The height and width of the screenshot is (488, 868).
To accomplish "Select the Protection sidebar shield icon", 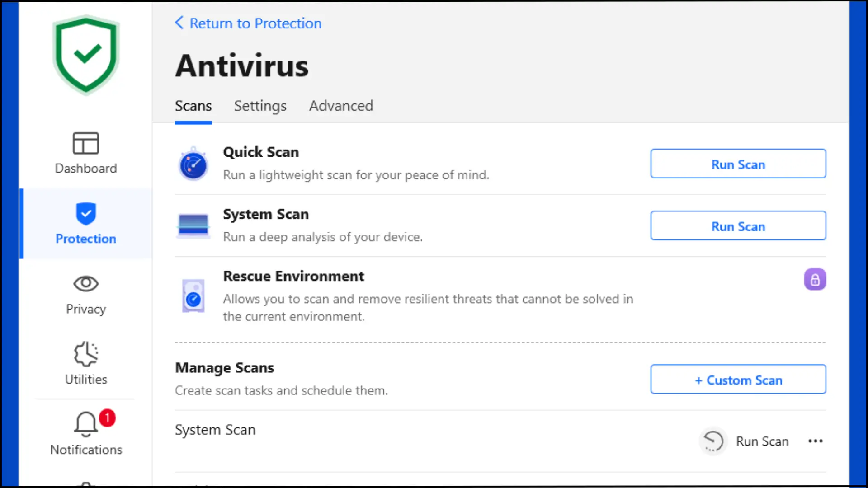I will click(86, 213).
